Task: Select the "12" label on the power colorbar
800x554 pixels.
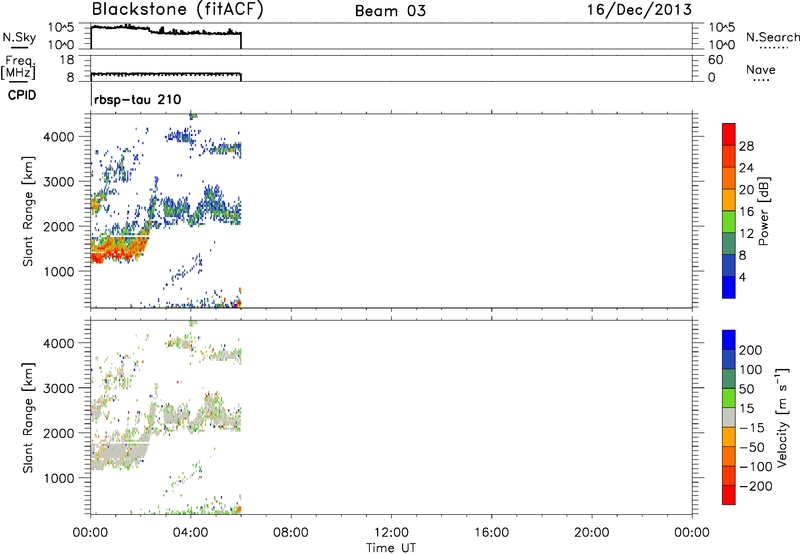Action: 746,234
